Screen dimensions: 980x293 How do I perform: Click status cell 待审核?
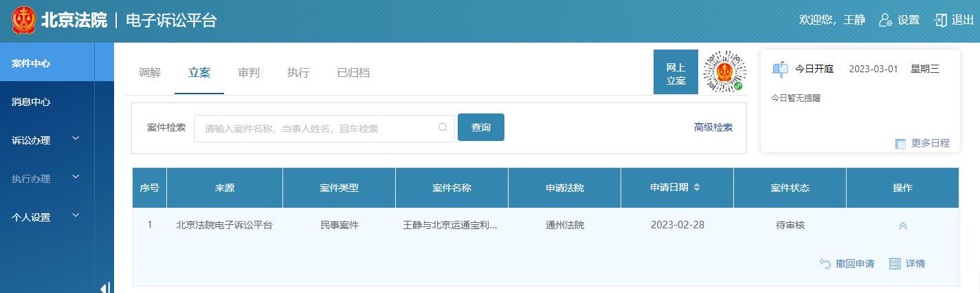click(790, 225)
